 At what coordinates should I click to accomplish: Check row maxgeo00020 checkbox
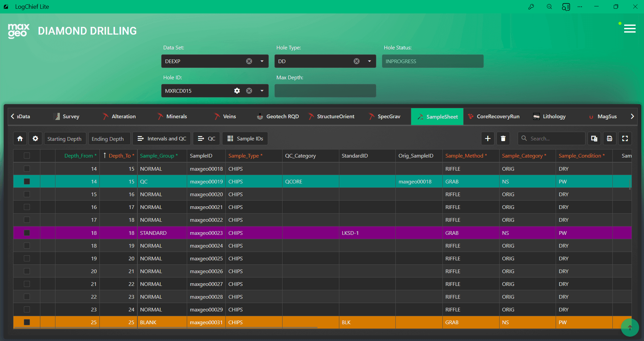(27, 194)
